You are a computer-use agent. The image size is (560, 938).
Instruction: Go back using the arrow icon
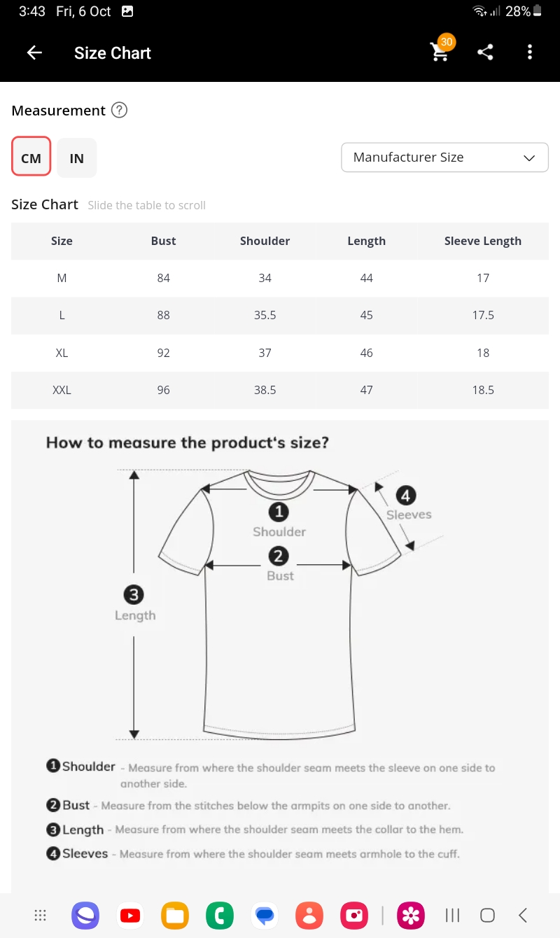pos(34,52)
